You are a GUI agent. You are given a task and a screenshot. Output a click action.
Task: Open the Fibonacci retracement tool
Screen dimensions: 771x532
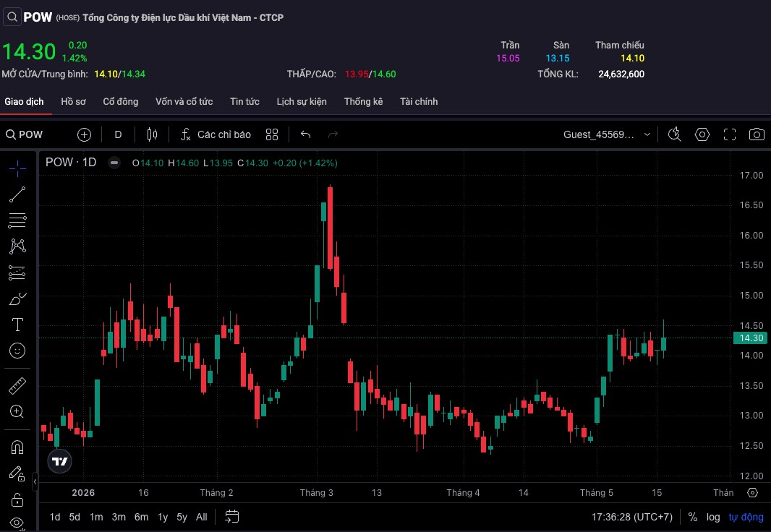pyautogui.click(x=17, y=220)
